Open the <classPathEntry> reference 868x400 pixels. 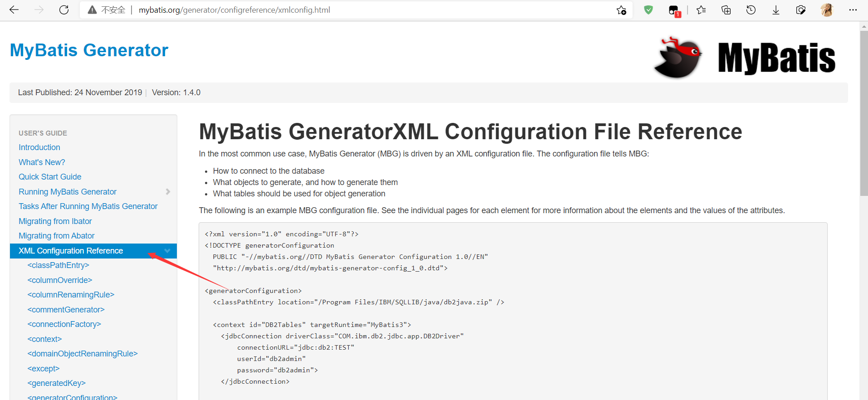[x=58, y=265]
